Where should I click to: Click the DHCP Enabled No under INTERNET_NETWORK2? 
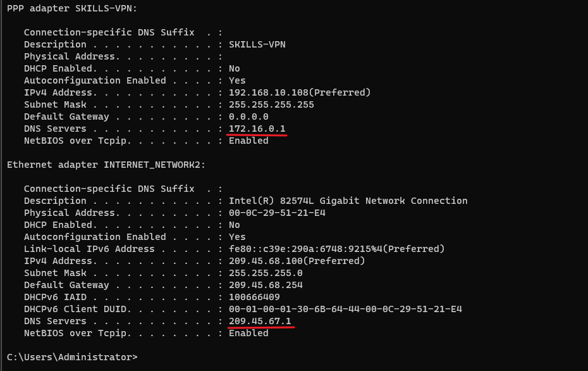235,225
